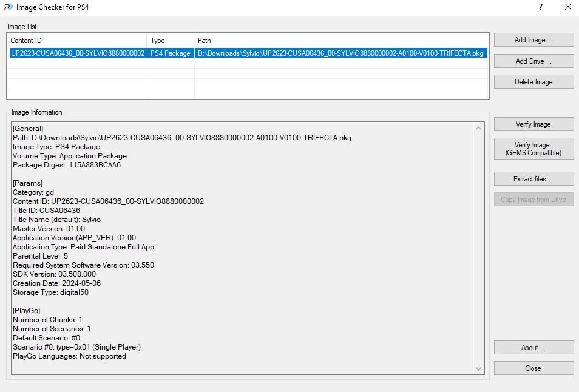Click the [General] section heading
Viewport: 579px width, 392px height.
coord(28,129)
